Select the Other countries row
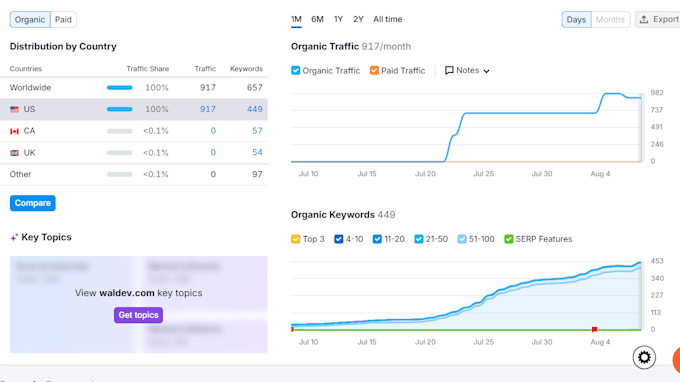The image size is (680, 382). (134, 174)
